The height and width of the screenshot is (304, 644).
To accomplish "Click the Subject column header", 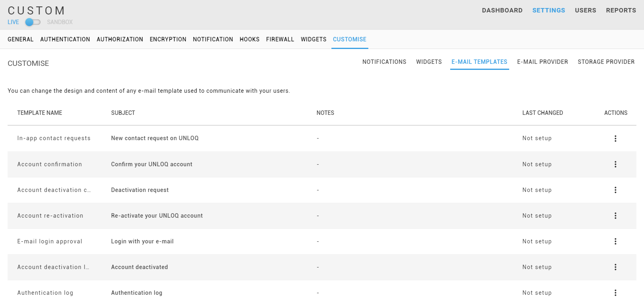I will (x=123, y=113).
